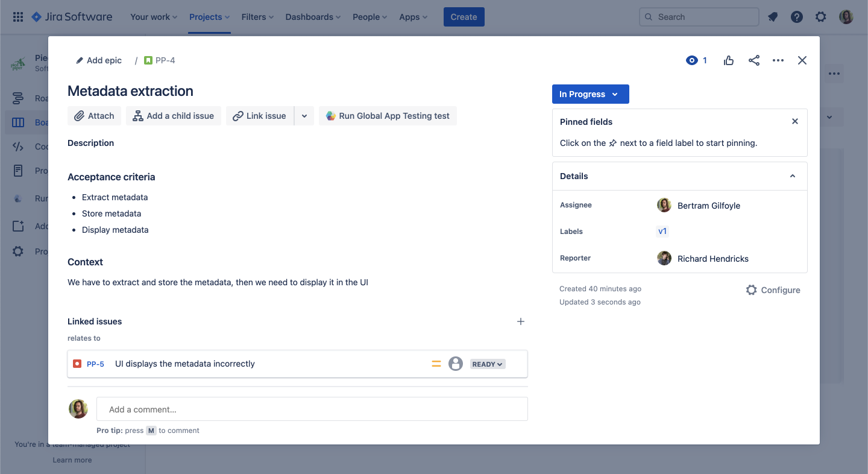868x474 pixels.
Task: Click the share issue icon
Action: click(x=753, y=60)
